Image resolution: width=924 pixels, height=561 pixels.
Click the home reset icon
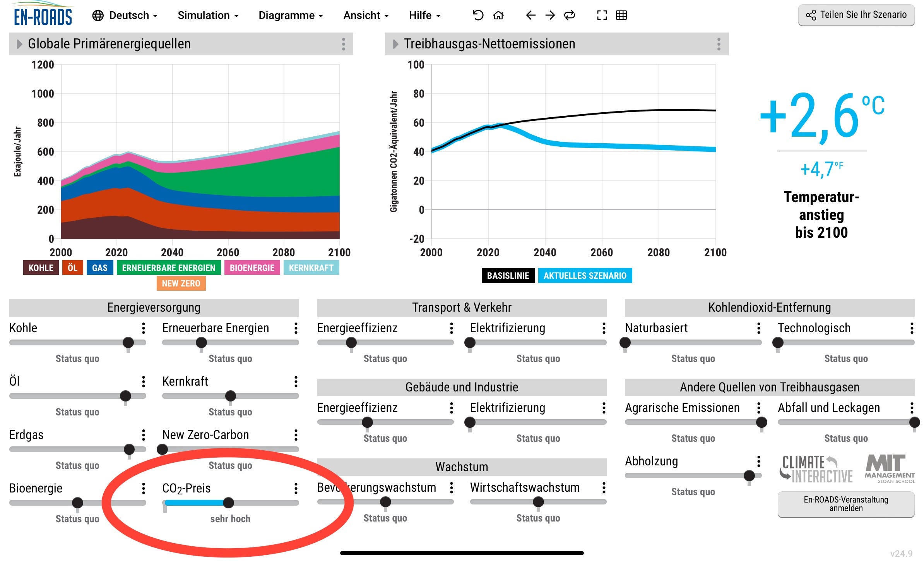(498, 15)
